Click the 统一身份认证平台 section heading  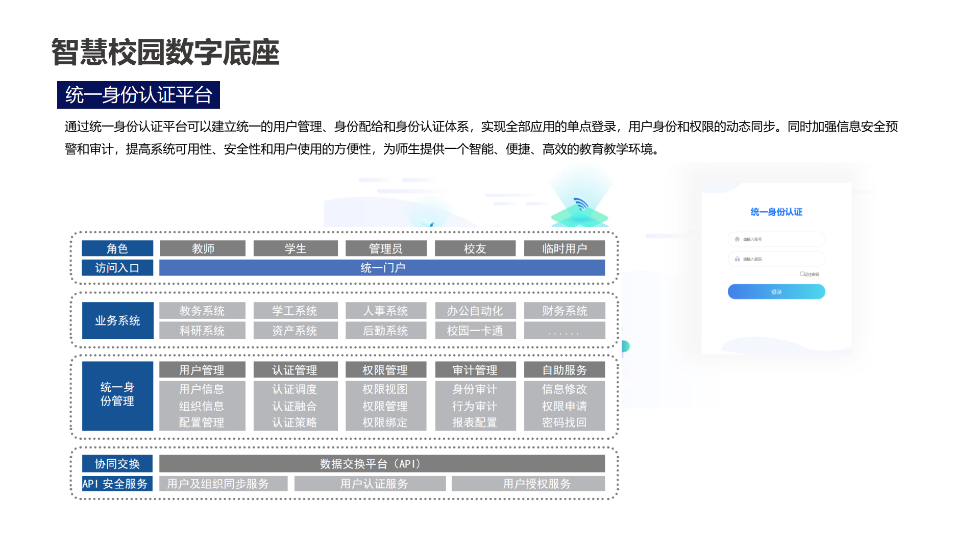138,95
